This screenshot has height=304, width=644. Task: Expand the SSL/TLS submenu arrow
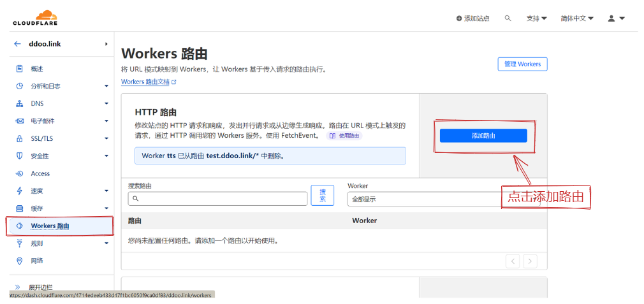106,139
